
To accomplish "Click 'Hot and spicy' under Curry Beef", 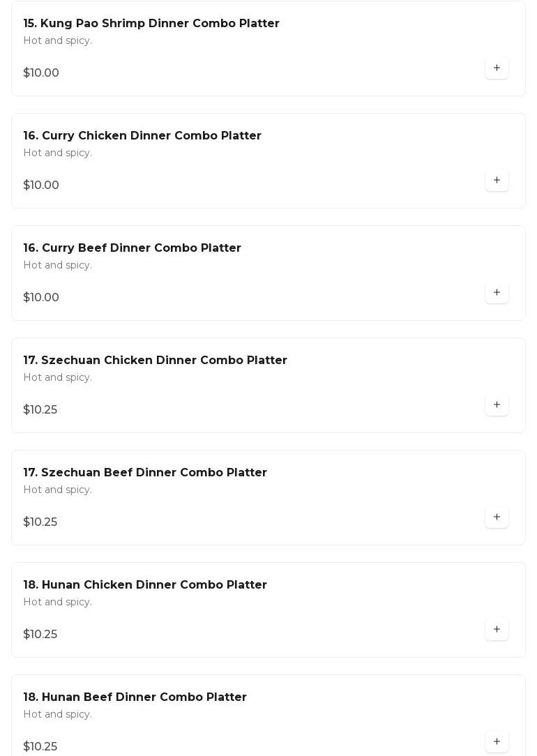I will click(57, 265).
